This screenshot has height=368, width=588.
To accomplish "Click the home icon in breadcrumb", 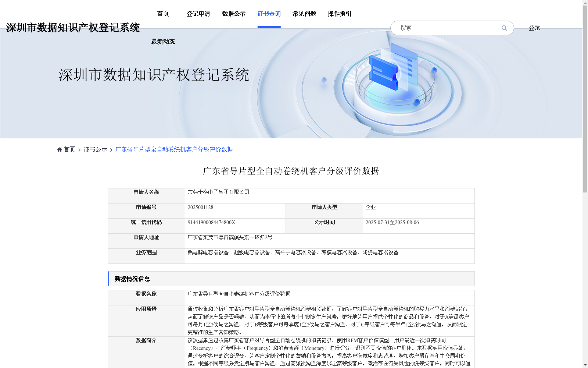I will (x=60, y=149).
